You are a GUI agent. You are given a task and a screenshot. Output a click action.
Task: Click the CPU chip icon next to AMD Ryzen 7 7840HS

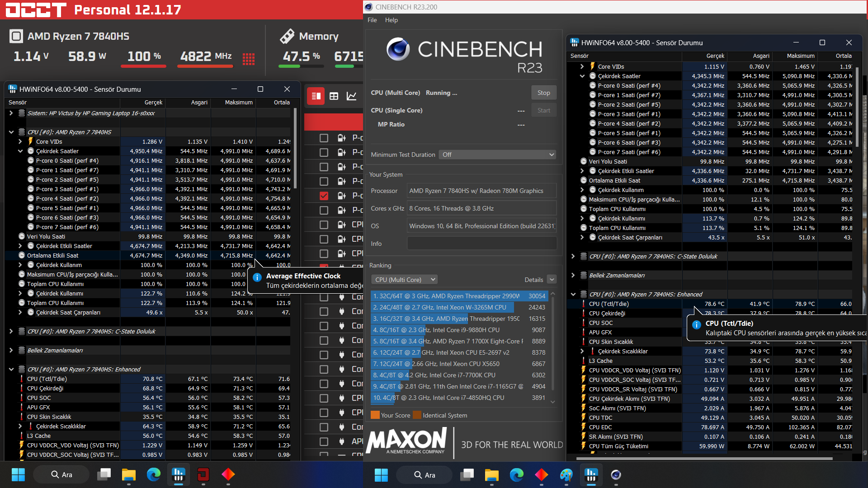coord(16,36)
